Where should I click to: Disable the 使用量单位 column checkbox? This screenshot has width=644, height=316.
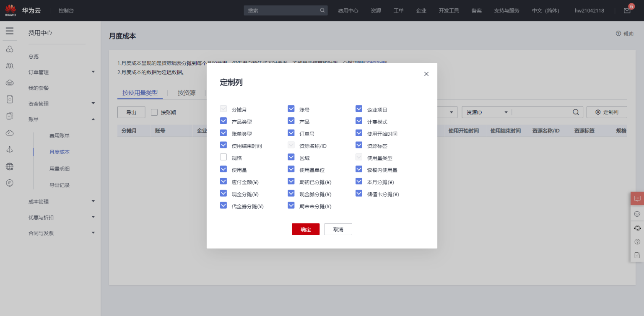click(x=291, y=169)
